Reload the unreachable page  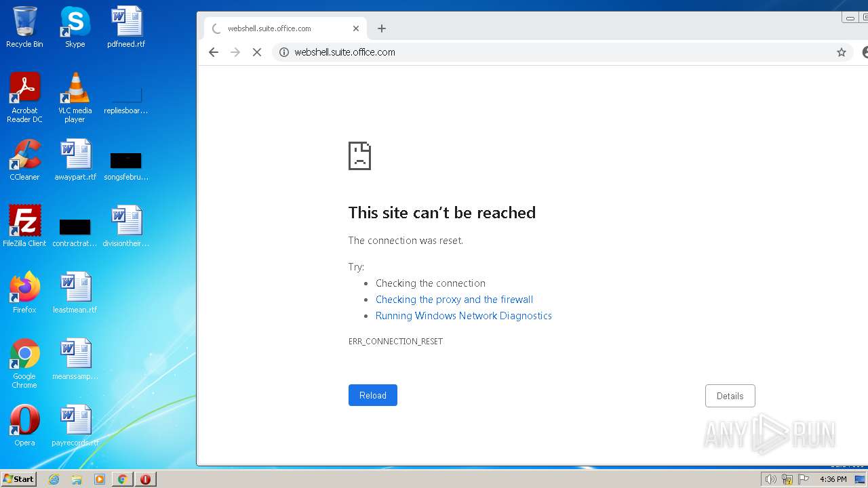tap(373, 395)
